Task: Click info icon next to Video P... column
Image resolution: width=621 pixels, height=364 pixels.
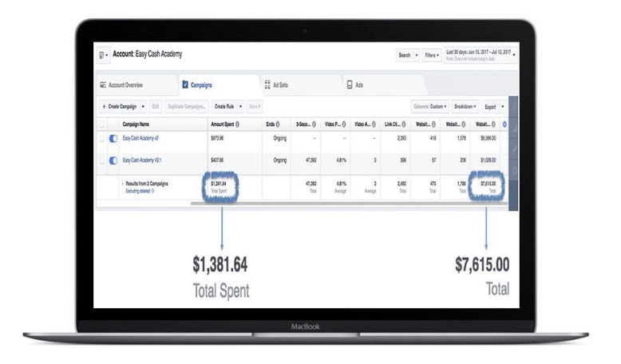Action: click(x=344, y=125)
